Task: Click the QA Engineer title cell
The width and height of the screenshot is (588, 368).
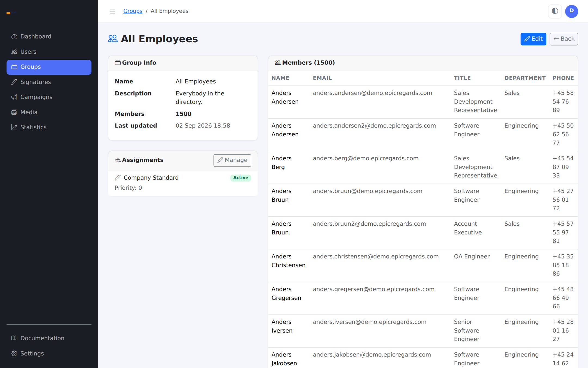Action: coord(472,257)
